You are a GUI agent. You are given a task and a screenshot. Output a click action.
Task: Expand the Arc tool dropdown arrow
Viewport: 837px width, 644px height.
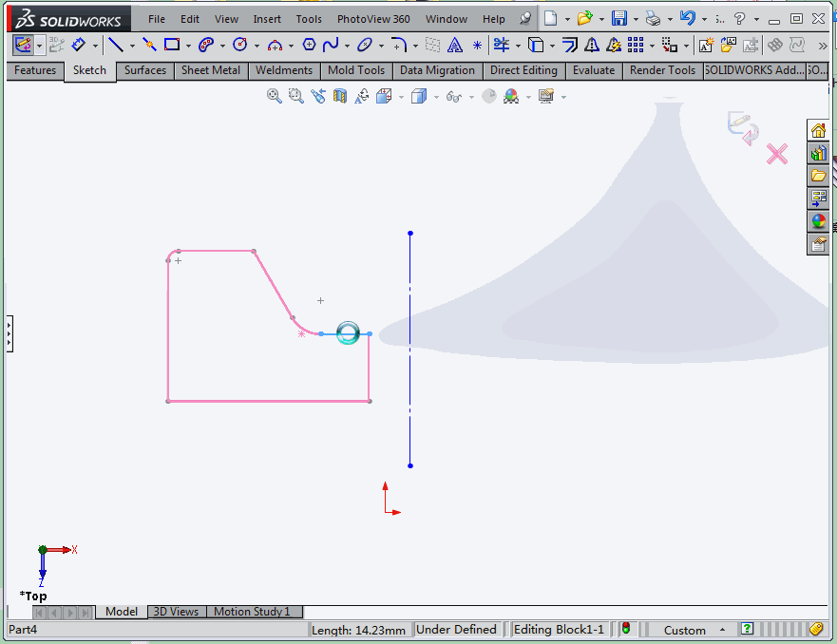(x=291, y=46)
